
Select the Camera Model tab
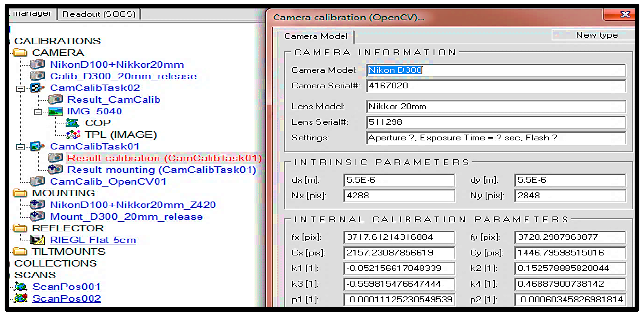coord(316,36)
